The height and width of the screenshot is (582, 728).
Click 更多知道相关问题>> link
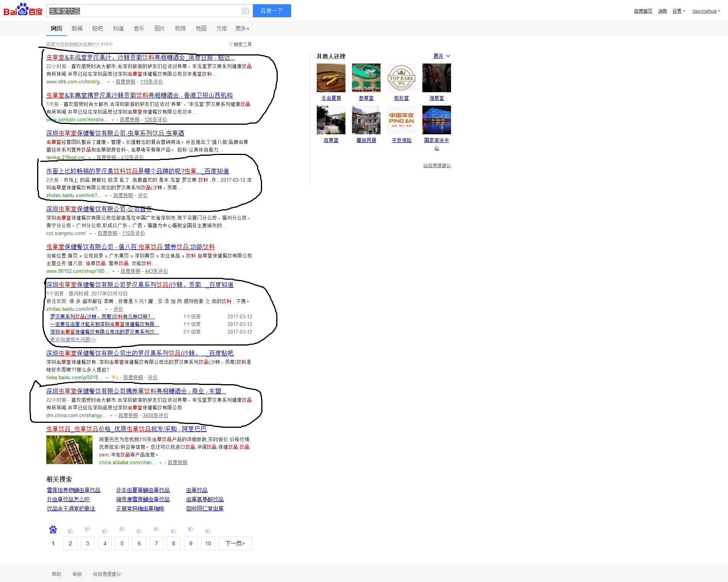pos(73,340)
